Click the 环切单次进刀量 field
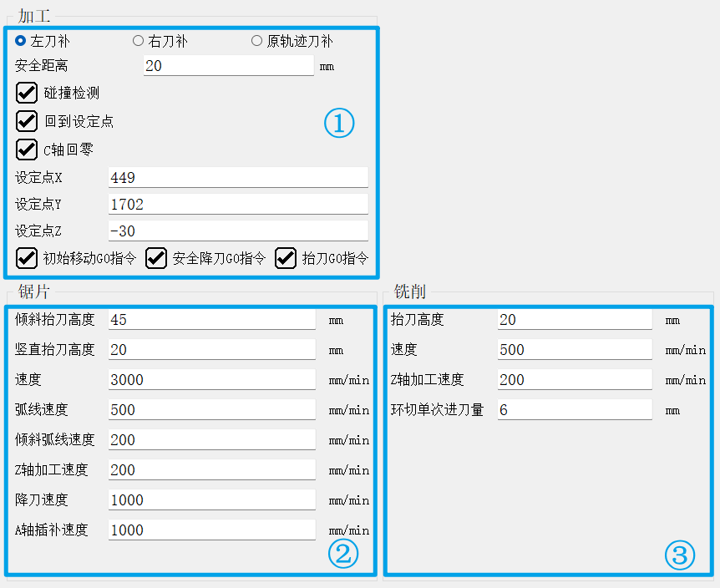Image resolution: width=720 pixels, height=588 pixels. tap(574, 410)
